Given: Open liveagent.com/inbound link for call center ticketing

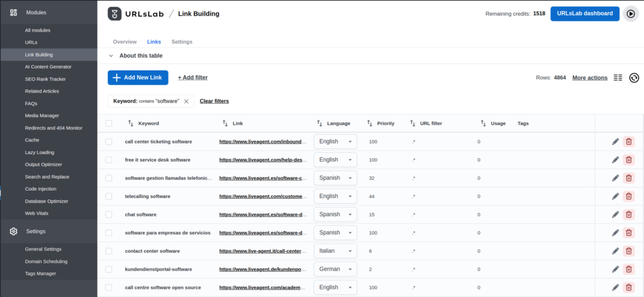Looking at the screenshot, I should coord(263,142).
